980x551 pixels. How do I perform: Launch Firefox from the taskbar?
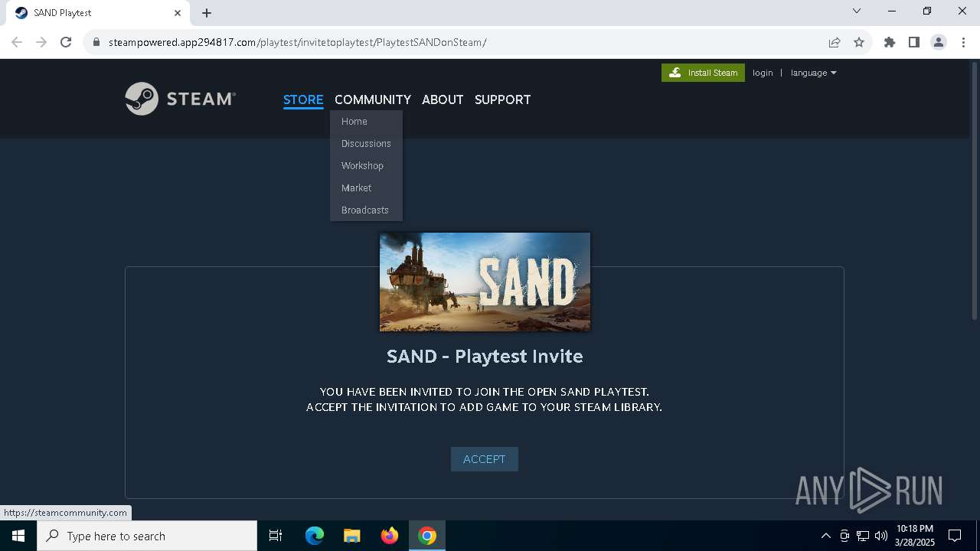(x=390, y=536)
